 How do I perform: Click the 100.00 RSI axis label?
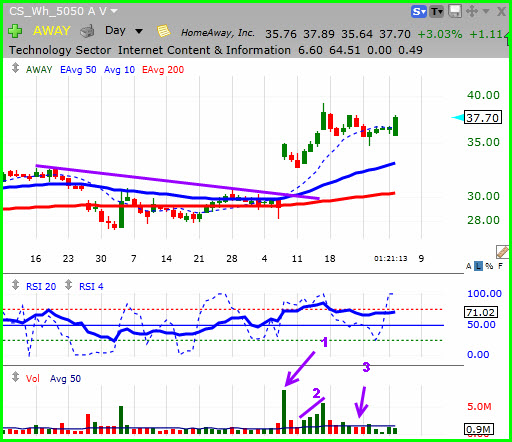484,294
